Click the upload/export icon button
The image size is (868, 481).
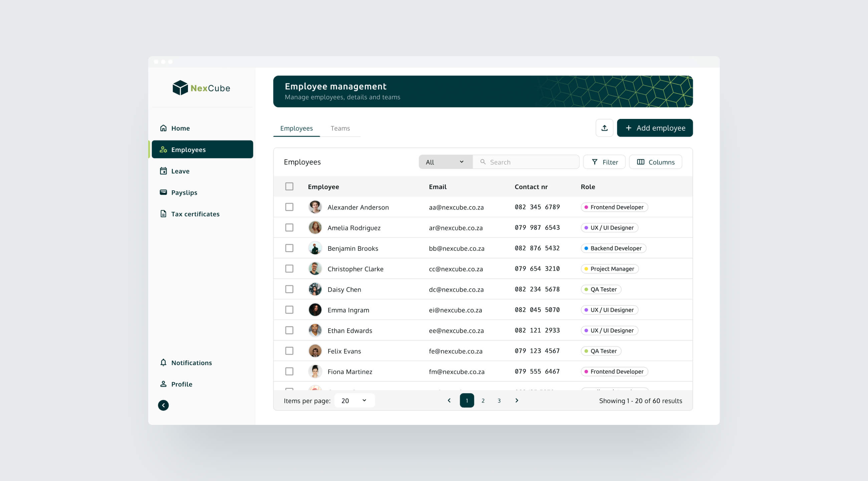[604, 128]
